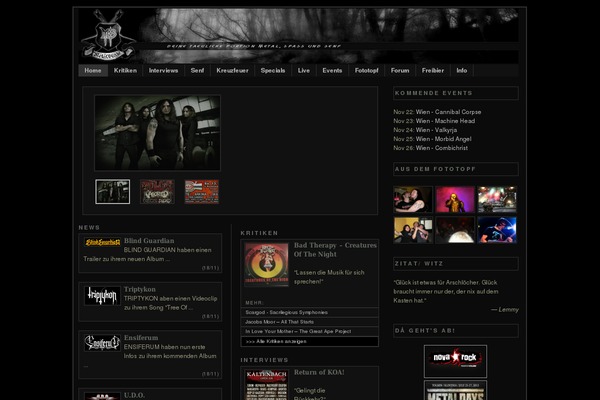
Task: Go to Interviews in navigation bar
Action: 163,70
